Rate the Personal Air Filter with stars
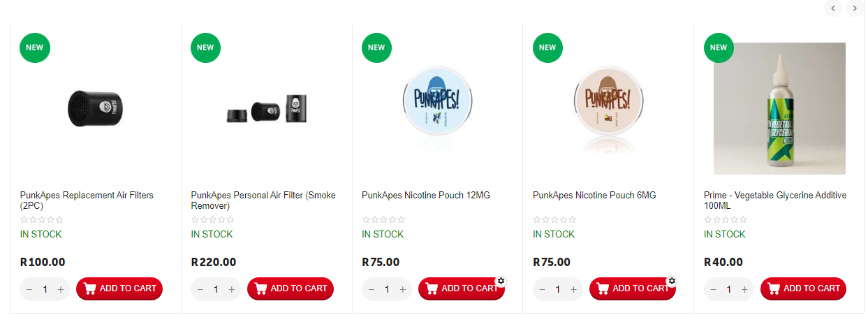 tap(212, 220)
